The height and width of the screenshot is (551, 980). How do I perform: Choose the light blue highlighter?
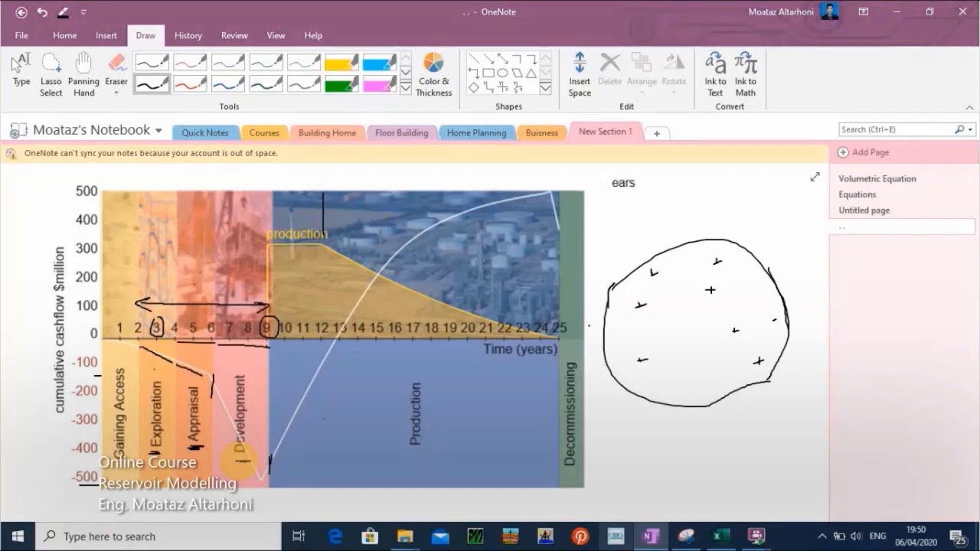(380, 62)
